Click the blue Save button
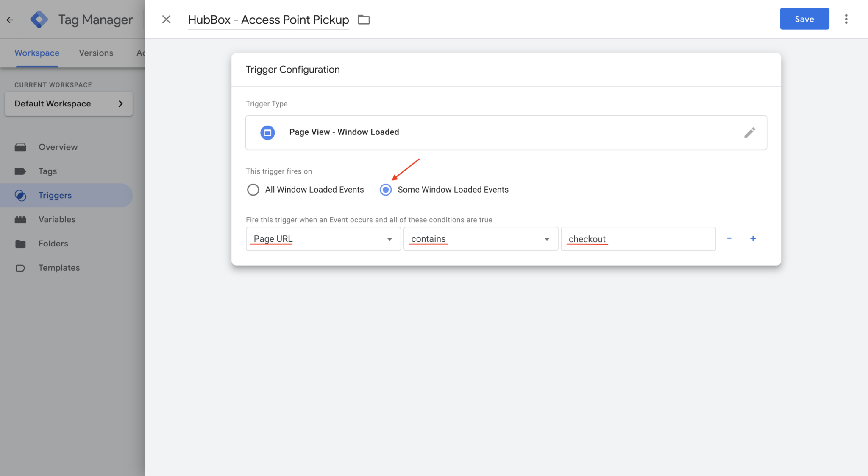Screen dimensions: 868x476 pos(804,19)
